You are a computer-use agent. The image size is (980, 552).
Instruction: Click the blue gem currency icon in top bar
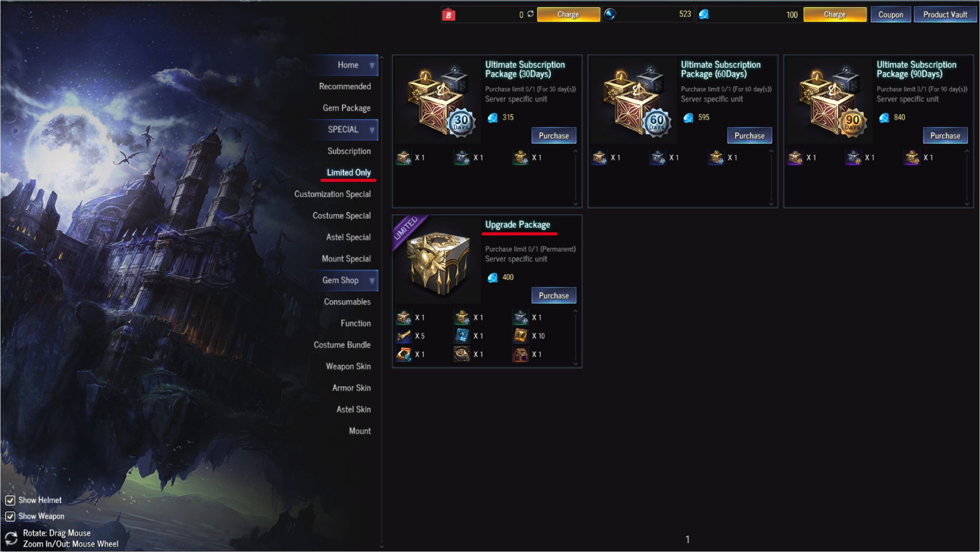(x=704, y=14)
